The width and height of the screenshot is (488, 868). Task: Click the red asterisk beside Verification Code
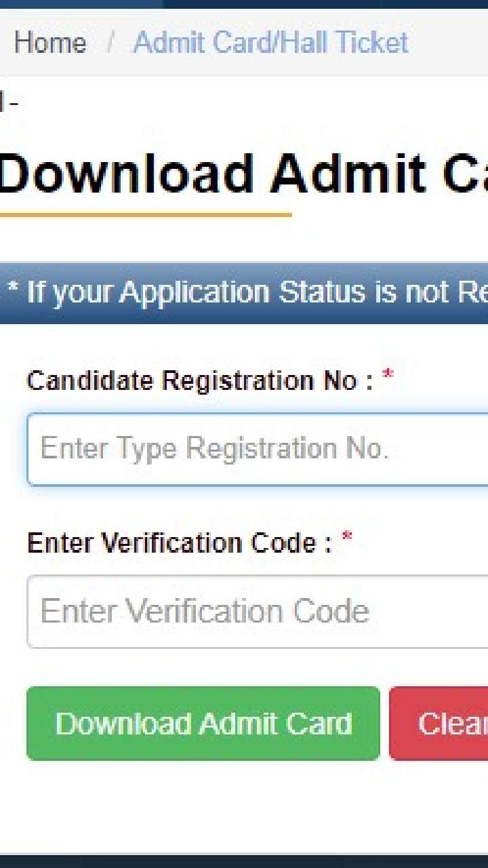click(x=346, y=539)
